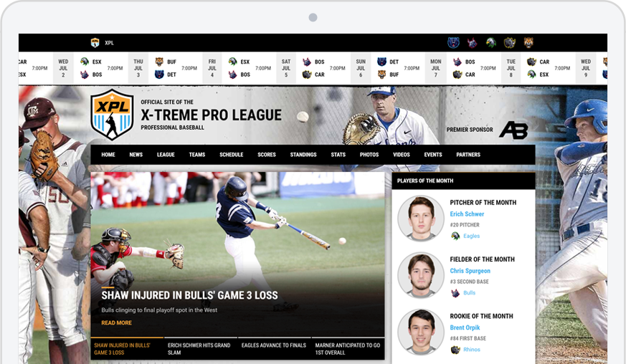This screenshot has width=626, height=364.
Task: Click the XPL text link in top bar
Action: coord(109,43)
